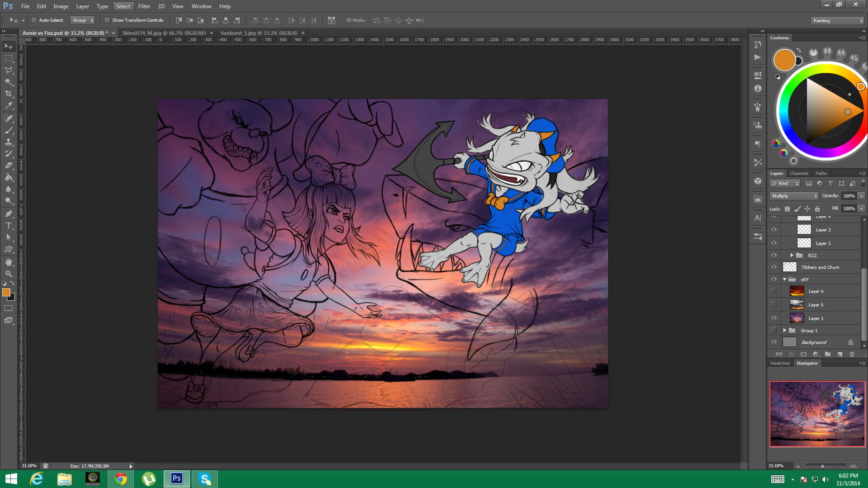Click the Create new layer icon
The width and height of the screenshot is (868, 488).
pyautogui.click(x=840, y=354)
